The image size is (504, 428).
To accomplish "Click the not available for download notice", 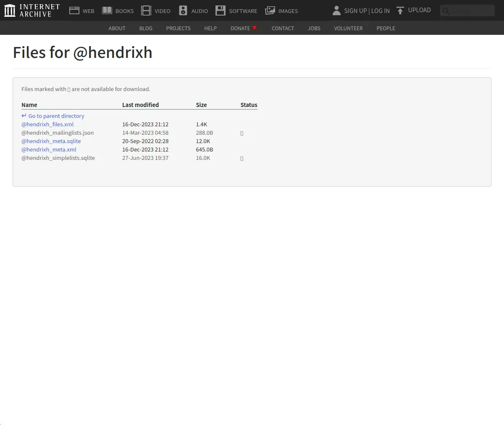I will click(86, 89).
